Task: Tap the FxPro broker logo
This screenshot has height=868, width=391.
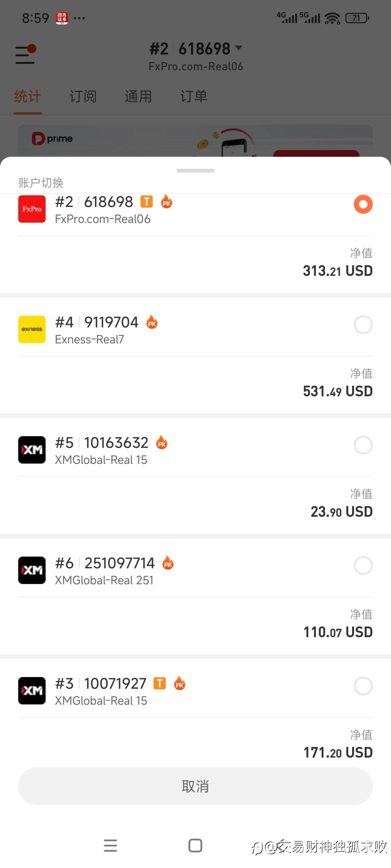Action: (x=32, y=209)
